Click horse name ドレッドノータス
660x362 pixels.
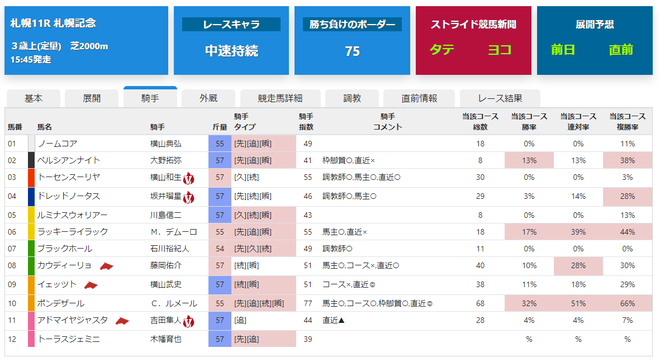pos(69,196)
